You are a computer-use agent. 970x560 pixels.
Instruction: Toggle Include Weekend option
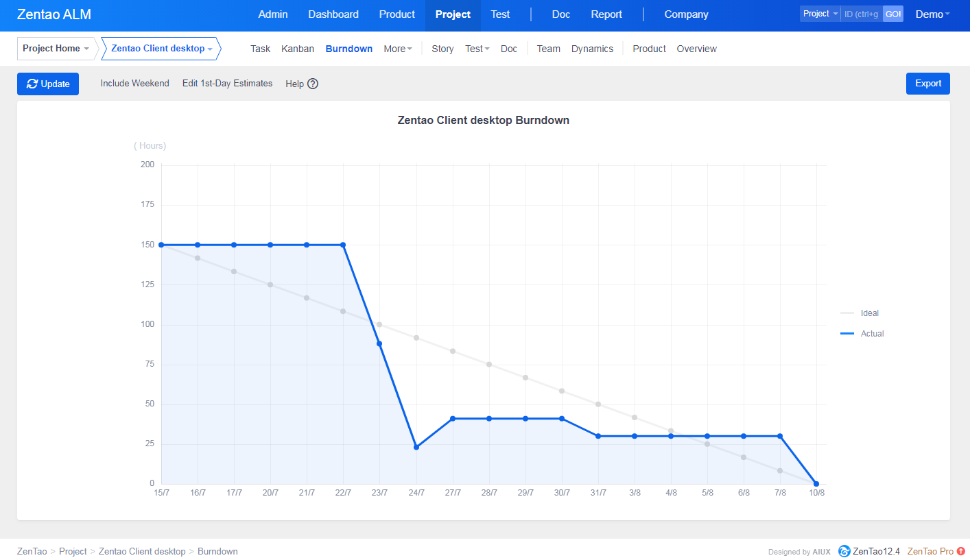(134, 83)
